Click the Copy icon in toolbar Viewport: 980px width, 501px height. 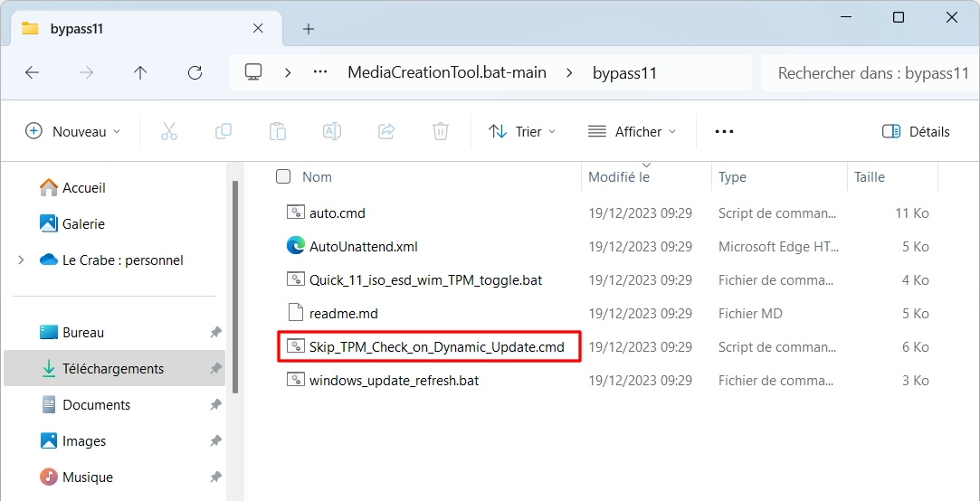click(x=224, y=131)
